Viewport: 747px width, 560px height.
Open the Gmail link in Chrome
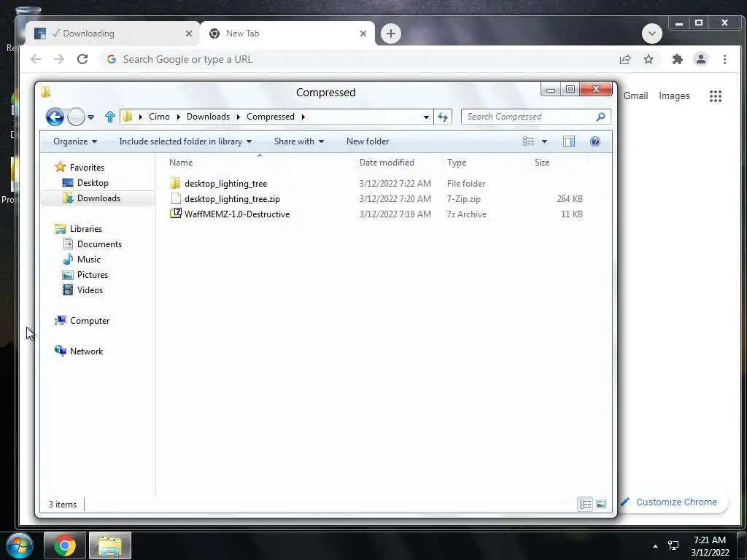pyautogui.click(x=635, y=96)
